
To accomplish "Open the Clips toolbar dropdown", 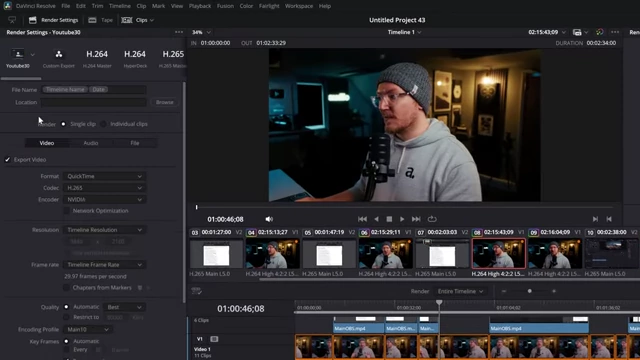I will point(138,20).
